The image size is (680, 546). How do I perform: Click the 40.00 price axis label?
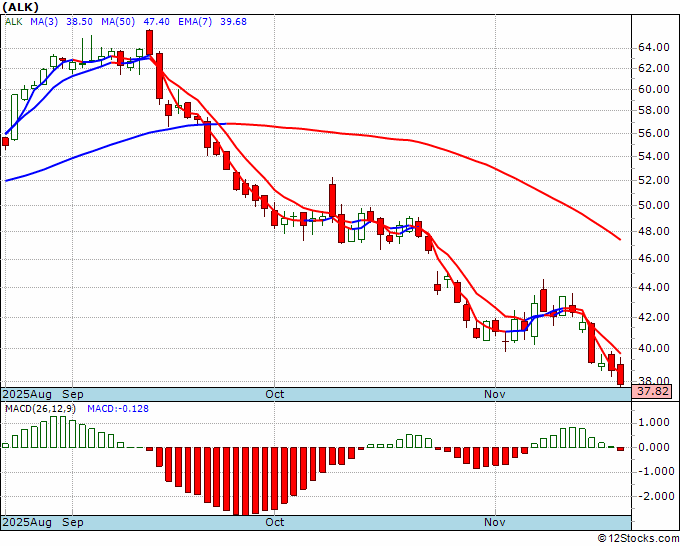[x=654, y=348]
